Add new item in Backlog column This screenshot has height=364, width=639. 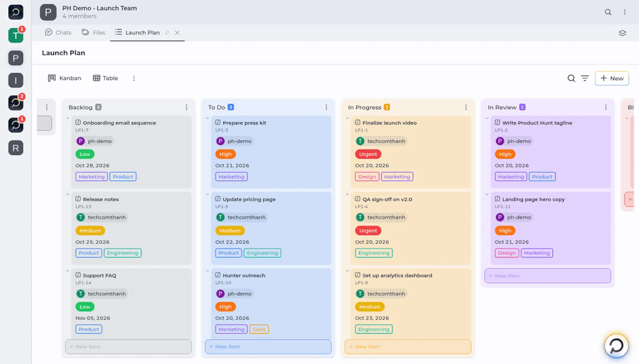pyautogui.click(x=128, y=346)
